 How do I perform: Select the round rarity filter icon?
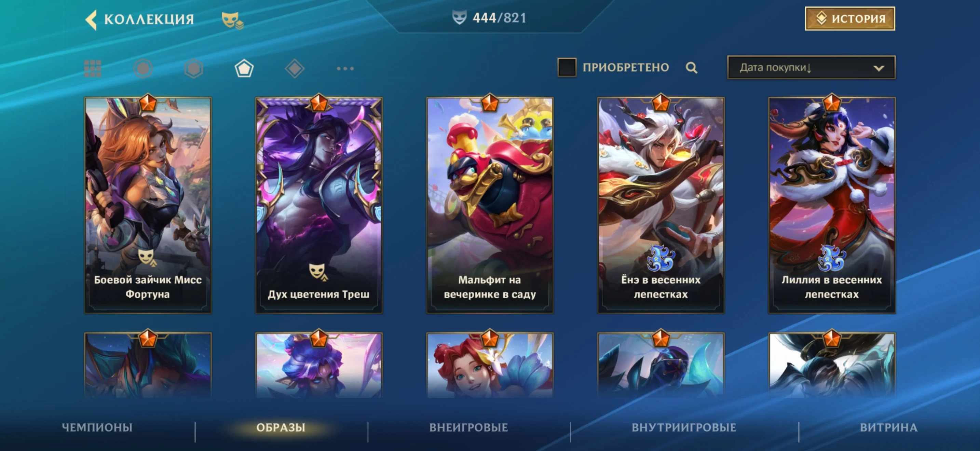143,68
